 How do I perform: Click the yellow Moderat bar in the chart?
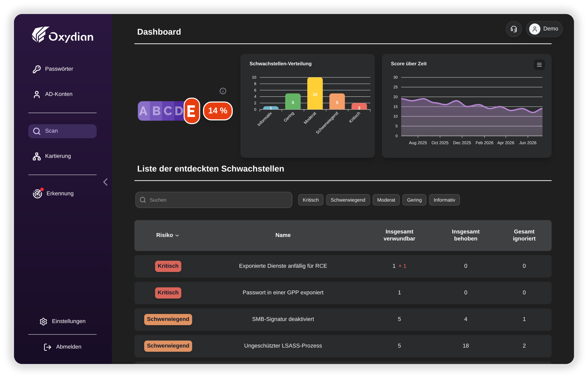[315, 93]
